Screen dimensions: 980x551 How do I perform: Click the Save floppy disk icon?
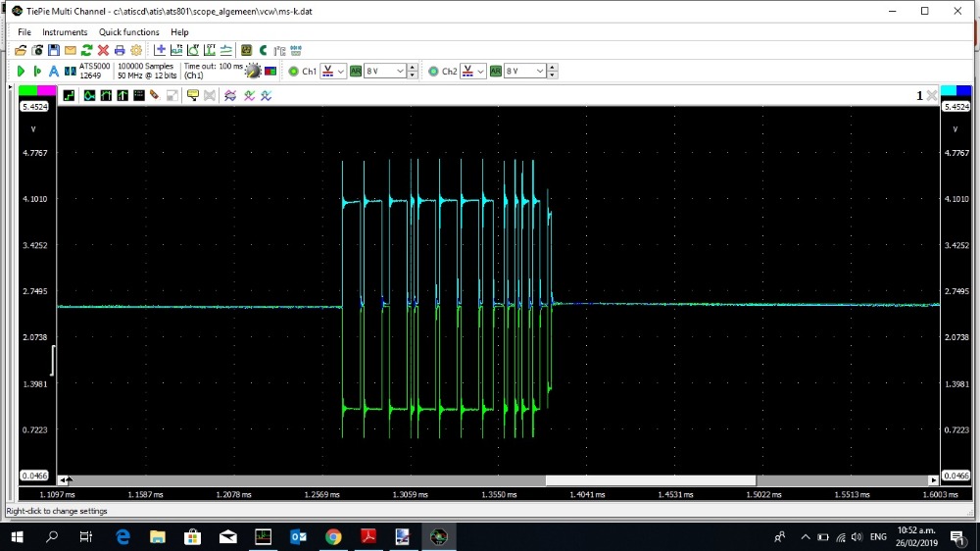(54, 50)
